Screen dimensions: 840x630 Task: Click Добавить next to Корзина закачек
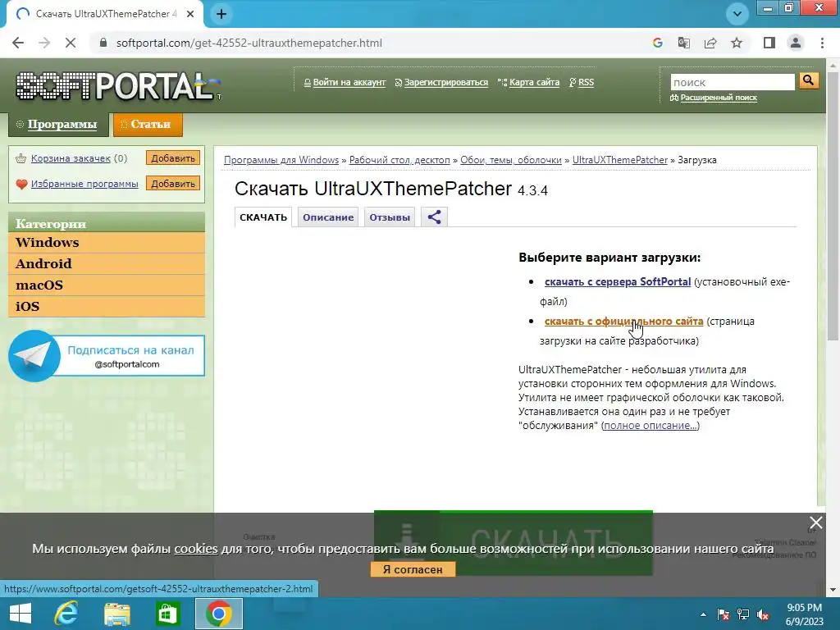point(173,158)
